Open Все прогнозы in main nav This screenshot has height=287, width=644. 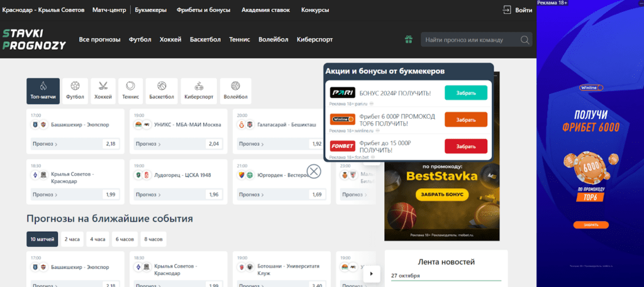[x=100, y=40]
